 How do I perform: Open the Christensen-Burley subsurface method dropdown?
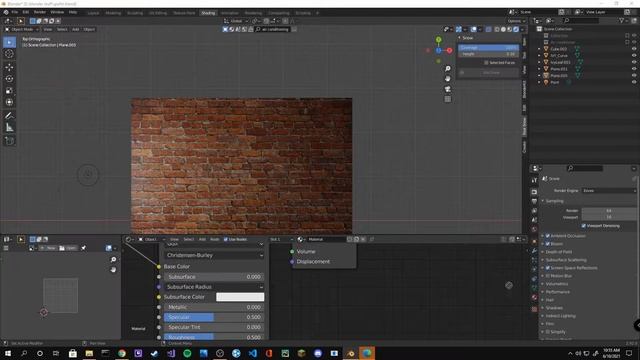[x=214, y=255]
